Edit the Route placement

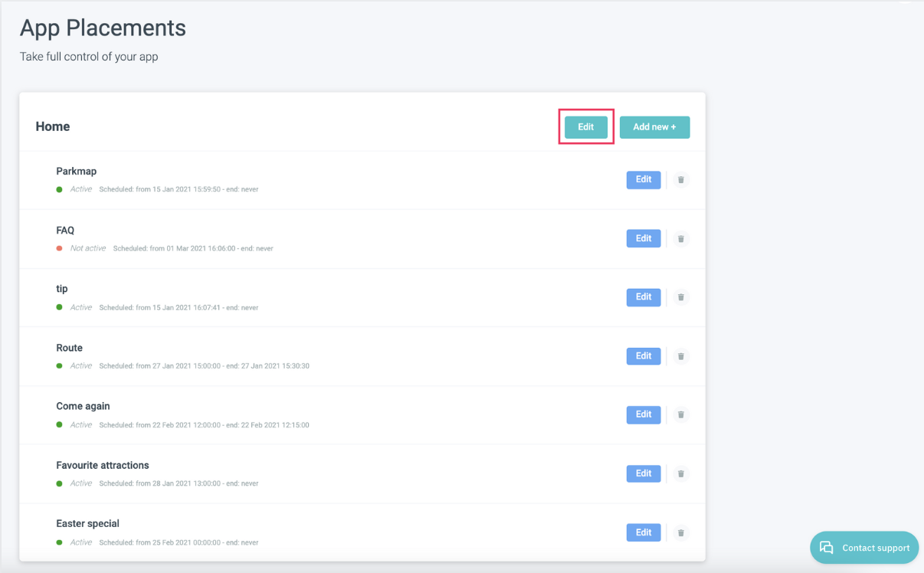(x=644, y=355)
